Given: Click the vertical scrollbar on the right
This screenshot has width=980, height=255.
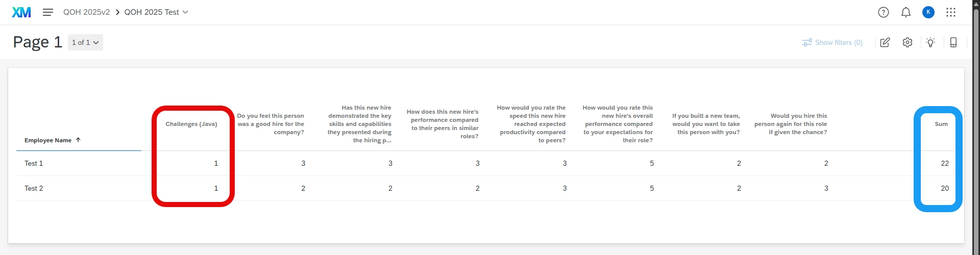Looking at the screenshot, I should click(976, 127).
